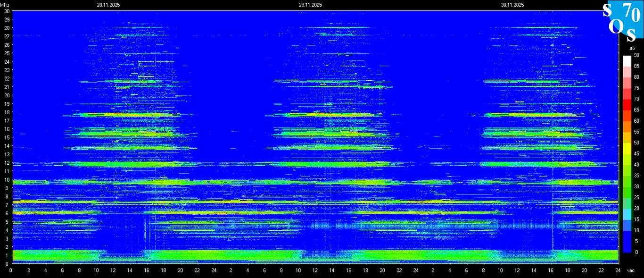Click the дБ label above the color scale
Viewport: 644px width, 278px height.
[x=631, y=48]
